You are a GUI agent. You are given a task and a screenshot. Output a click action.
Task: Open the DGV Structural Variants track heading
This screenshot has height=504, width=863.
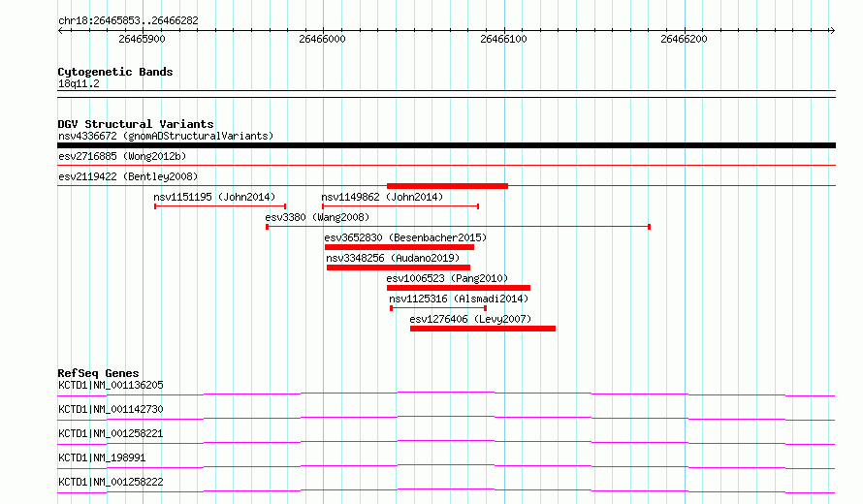click(136, 124)
